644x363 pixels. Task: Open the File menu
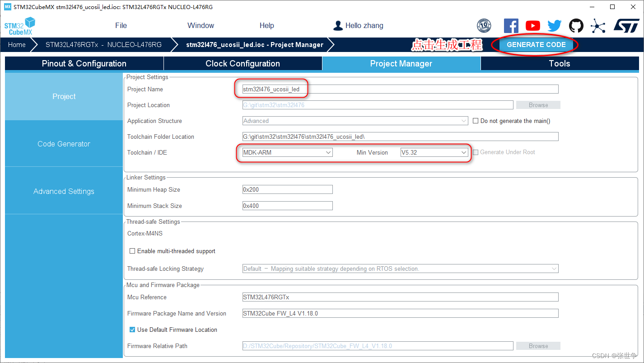coord(121,25)
